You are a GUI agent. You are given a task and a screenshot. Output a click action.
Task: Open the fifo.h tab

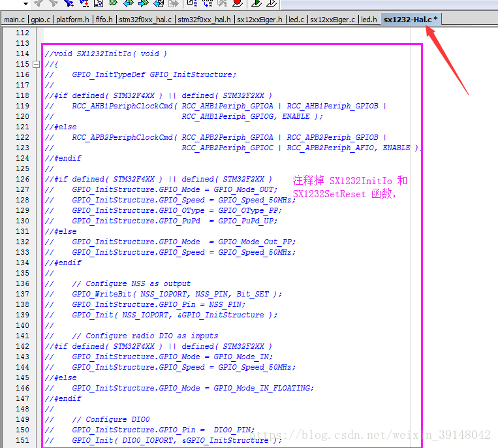coord(104,20)
